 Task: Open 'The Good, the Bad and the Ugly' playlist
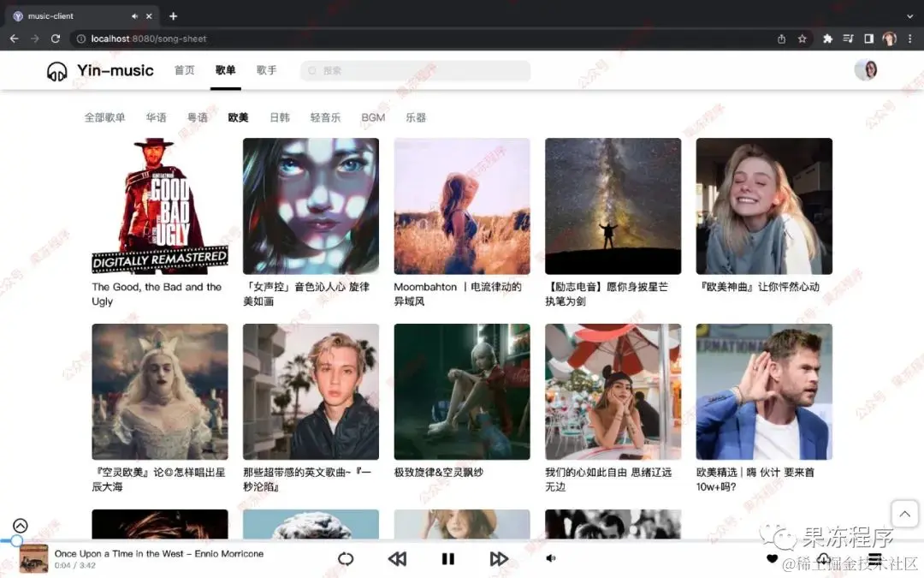tap(159, 206)
